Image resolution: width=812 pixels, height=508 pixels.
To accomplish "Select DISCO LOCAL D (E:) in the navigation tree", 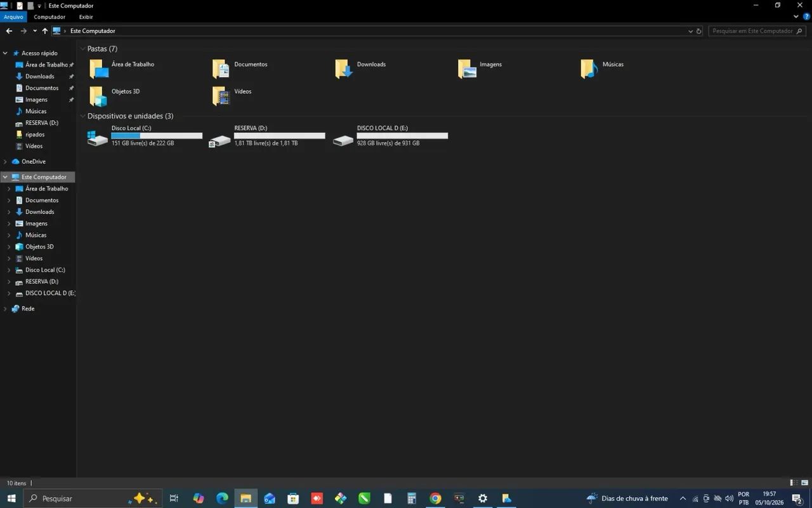I will tap(50, 293).
